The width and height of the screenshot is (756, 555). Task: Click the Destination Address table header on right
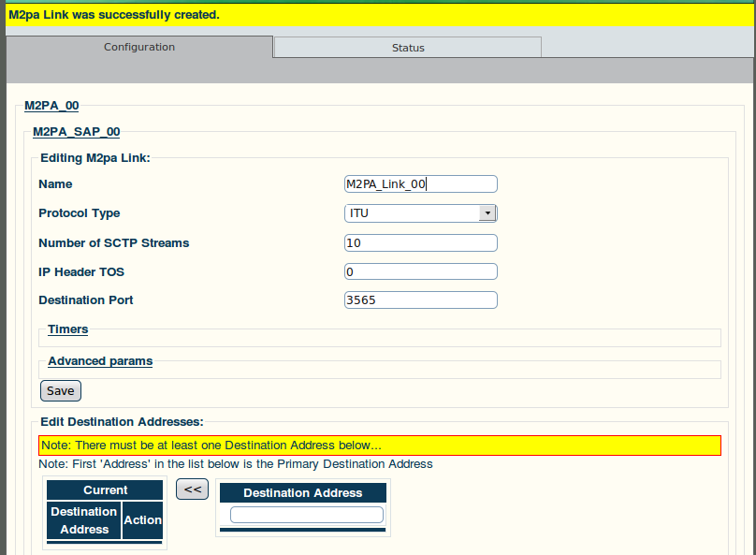[x=303, y=493]
